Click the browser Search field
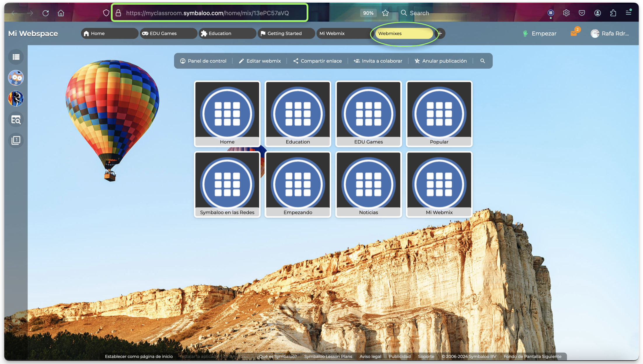 pyautogui.click(x=419, y=13)
